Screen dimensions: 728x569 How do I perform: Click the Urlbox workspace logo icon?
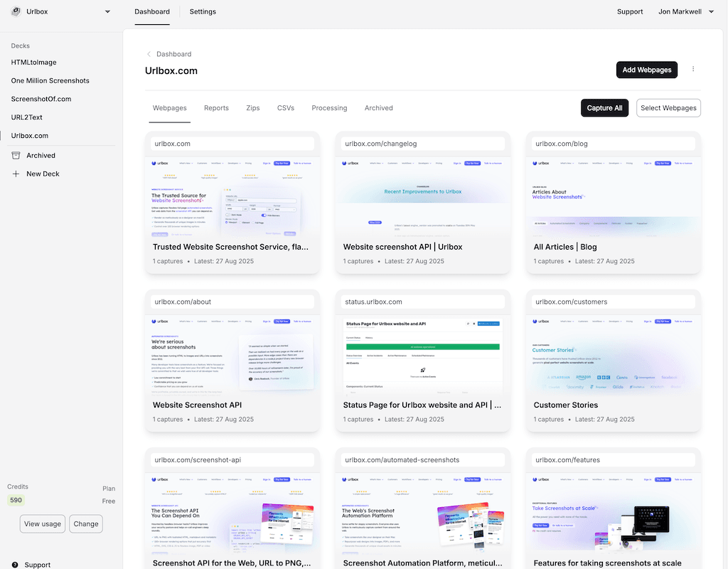pos(16,11)
